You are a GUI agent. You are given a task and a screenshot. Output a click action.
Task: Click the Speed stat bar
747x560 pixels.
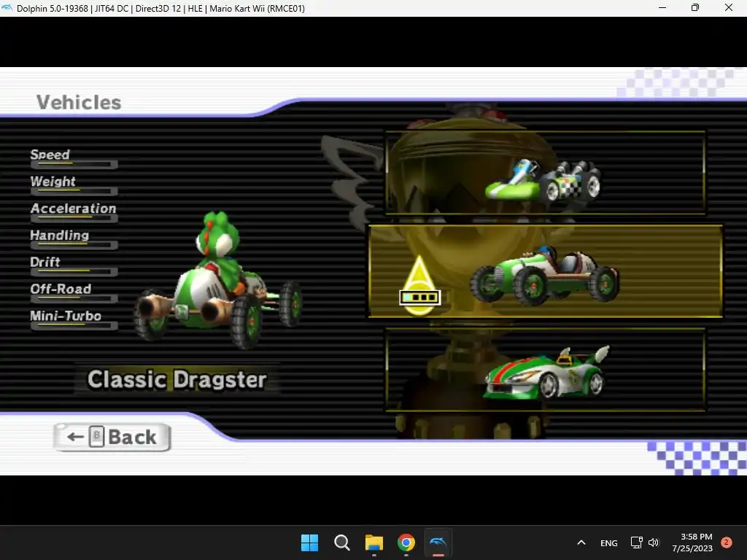(x=74, y=164)
